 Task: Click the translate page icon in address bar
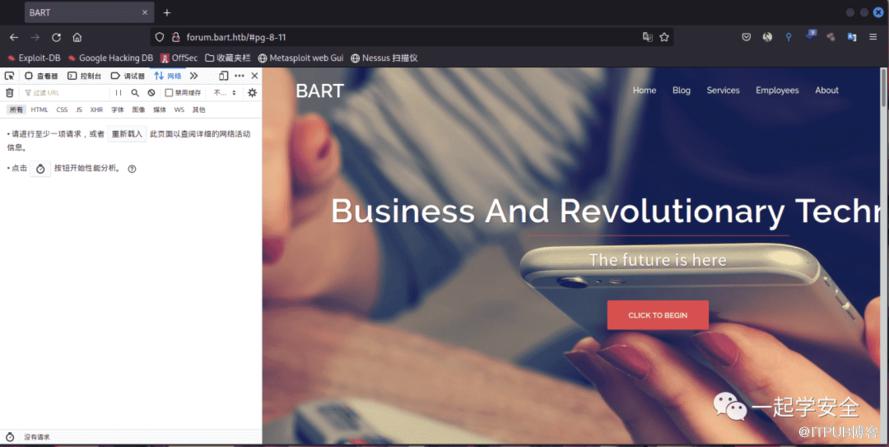click(647, 37)
